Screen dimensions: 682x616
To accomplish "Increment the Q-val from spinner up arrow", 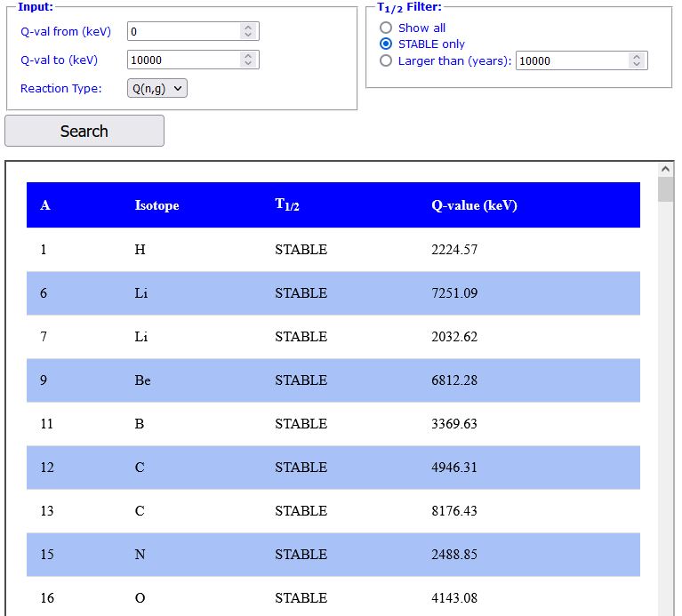I will click(248, 27).
